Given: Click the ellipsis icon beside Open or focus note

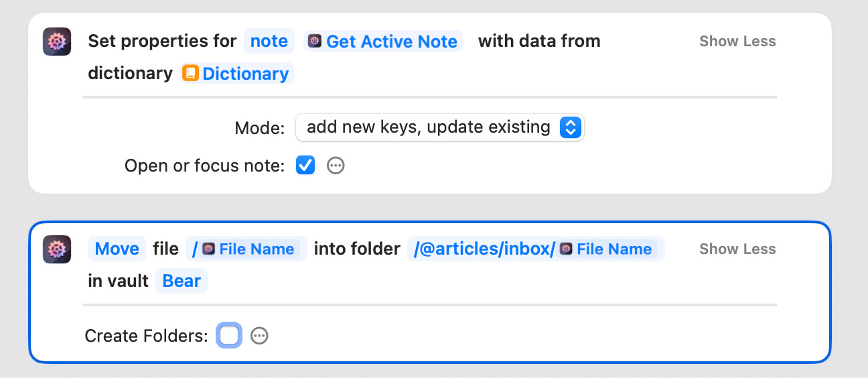Looking at the screenshot, I should [336, 166].
